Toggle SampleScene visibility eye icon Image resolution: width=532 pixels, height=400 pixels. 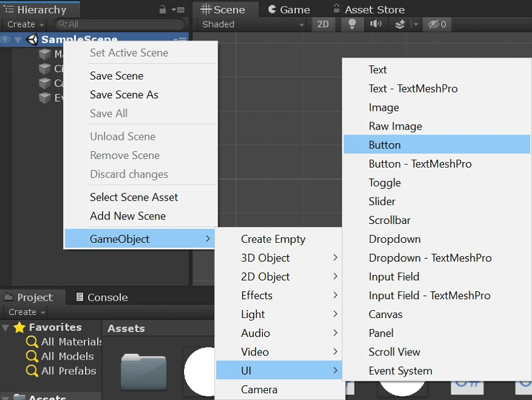click(x=5, y=40)
